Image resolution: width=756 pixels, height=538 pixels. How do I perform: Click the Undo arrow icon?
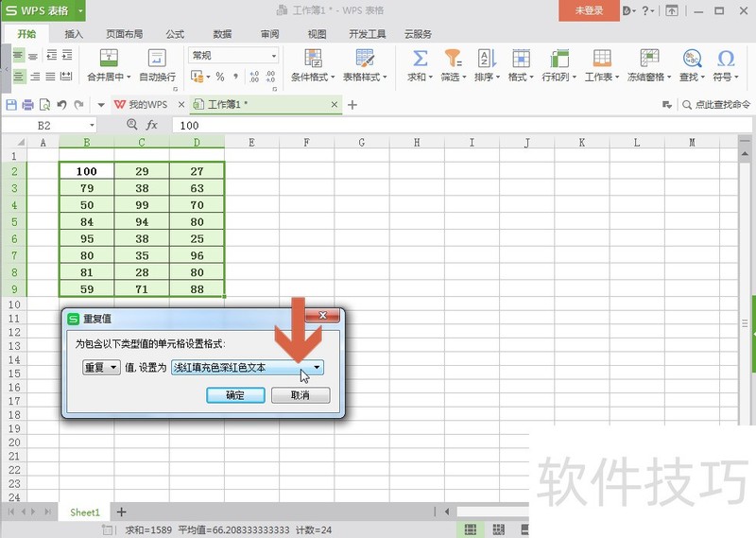click(x=61, y=104)
